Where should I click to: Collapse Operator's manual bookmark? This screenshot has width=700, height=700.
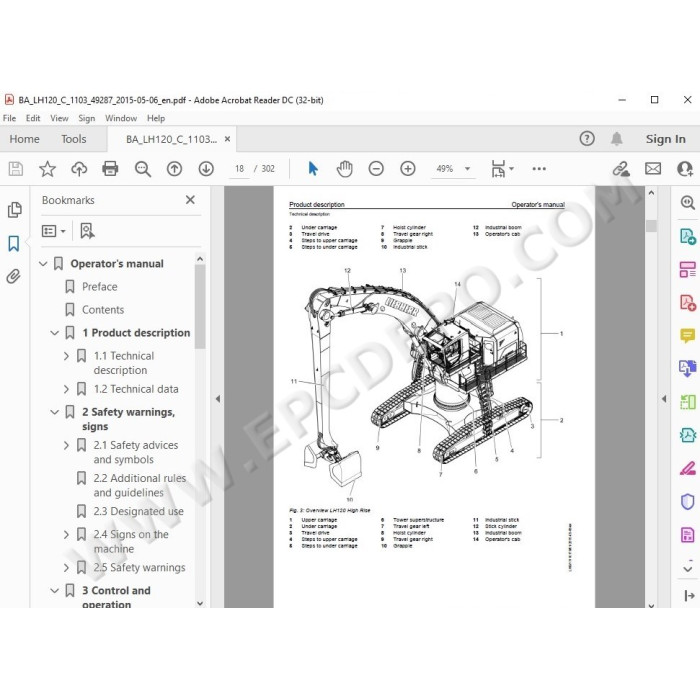43,264
